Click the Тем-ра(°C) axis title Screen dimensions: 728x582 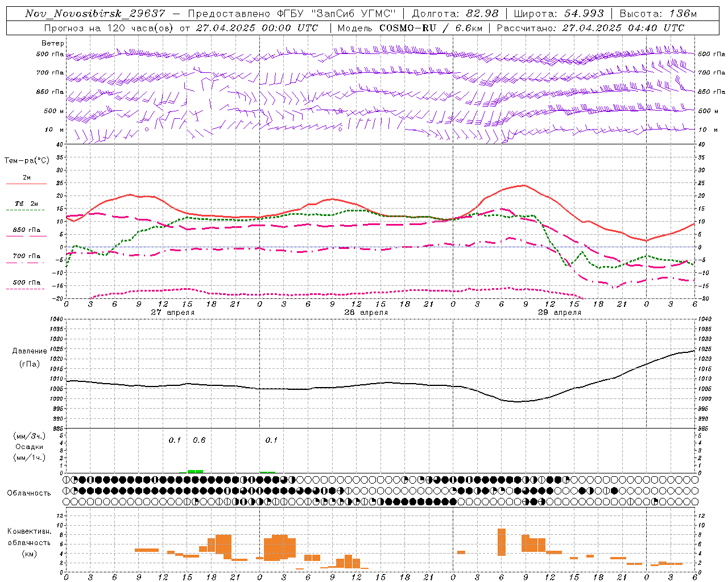click(x=27, y=161)
